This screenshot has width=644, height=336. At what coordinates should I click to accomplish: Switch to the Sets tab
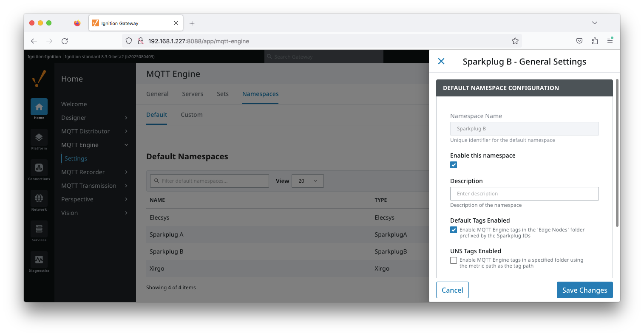coord(223,94)
